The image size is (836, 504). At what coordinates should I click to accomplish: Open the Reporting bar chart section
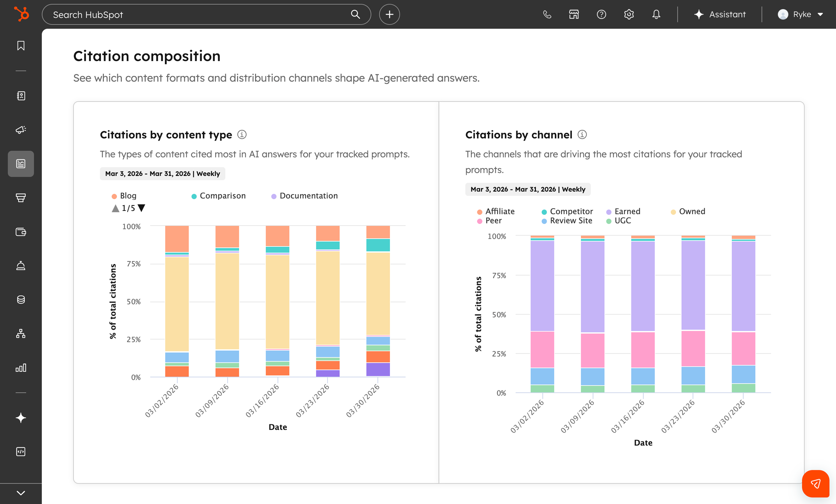(20, 368)
